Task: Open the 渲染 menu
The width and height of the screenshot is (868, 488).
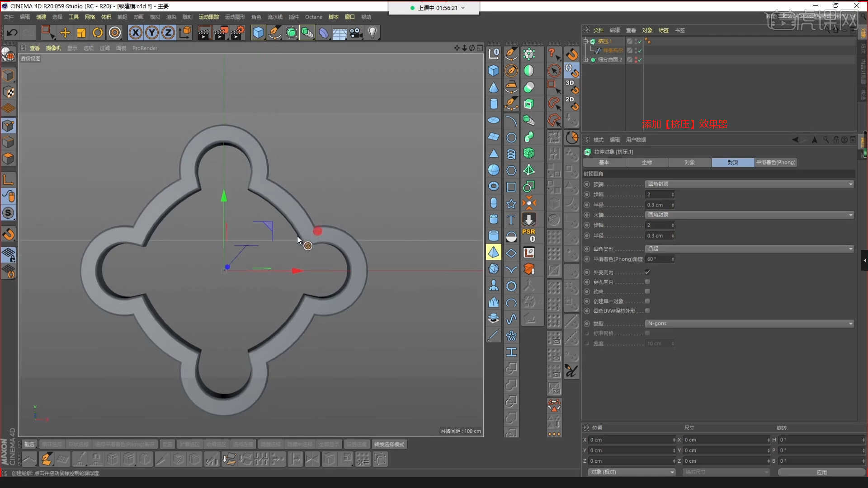Action: 171,17
